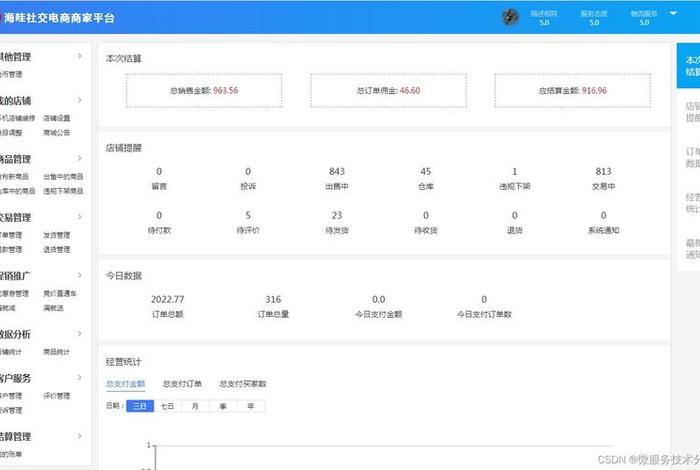Click the 0 待收货 count
700x470 pixels.
click(x=426, y=216)
